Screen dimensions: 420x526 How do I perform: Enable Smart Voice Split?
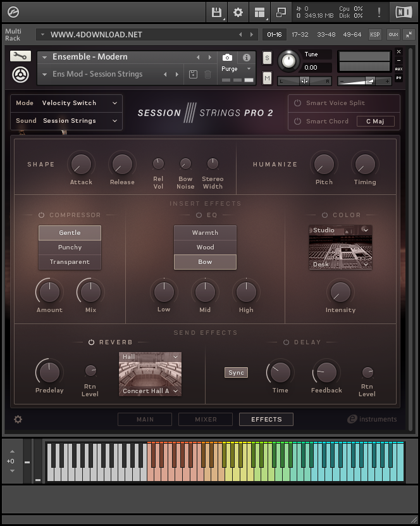coord(297,103)
